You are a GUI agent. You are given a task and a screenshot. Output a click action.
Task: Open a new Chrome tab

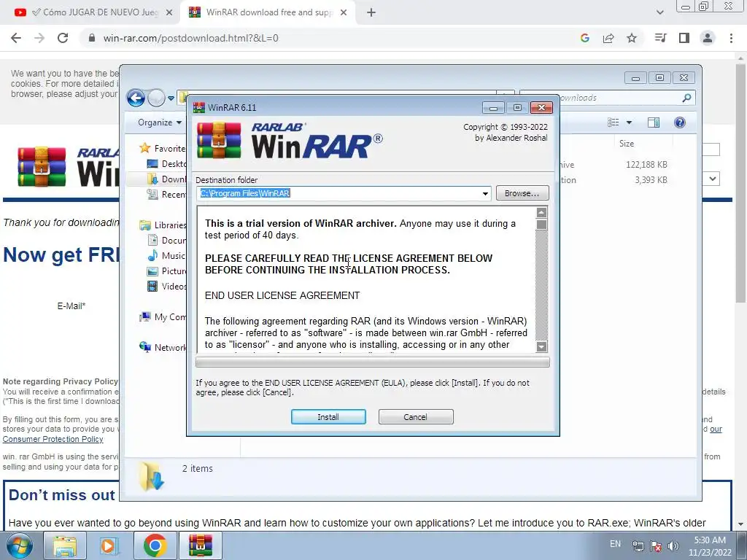[371, 13]
